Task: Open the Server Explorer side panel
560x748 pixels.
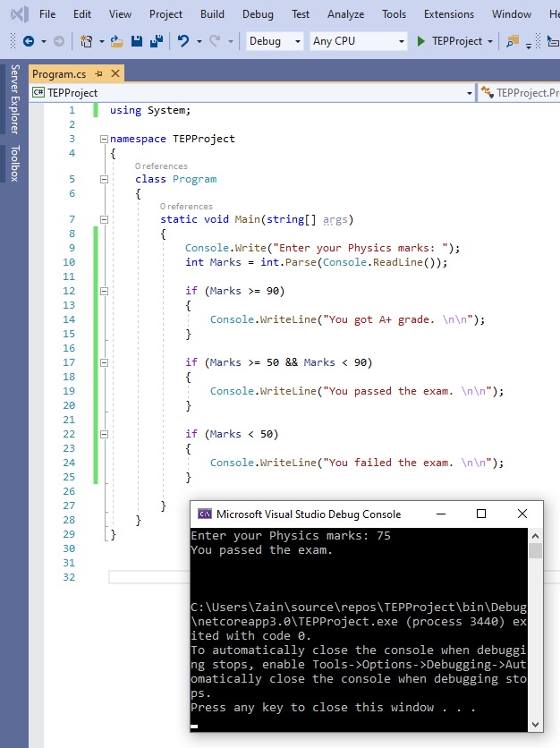Action: click(14, 99)
